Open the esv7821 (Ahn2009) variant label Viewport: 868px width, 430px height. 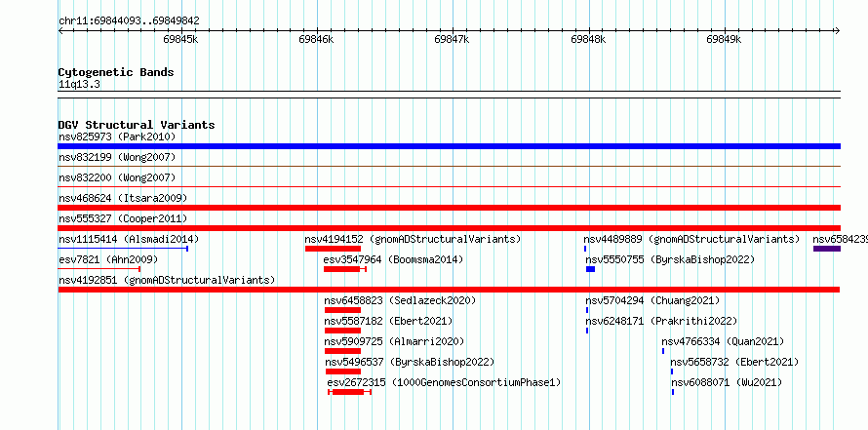point(108,259)
